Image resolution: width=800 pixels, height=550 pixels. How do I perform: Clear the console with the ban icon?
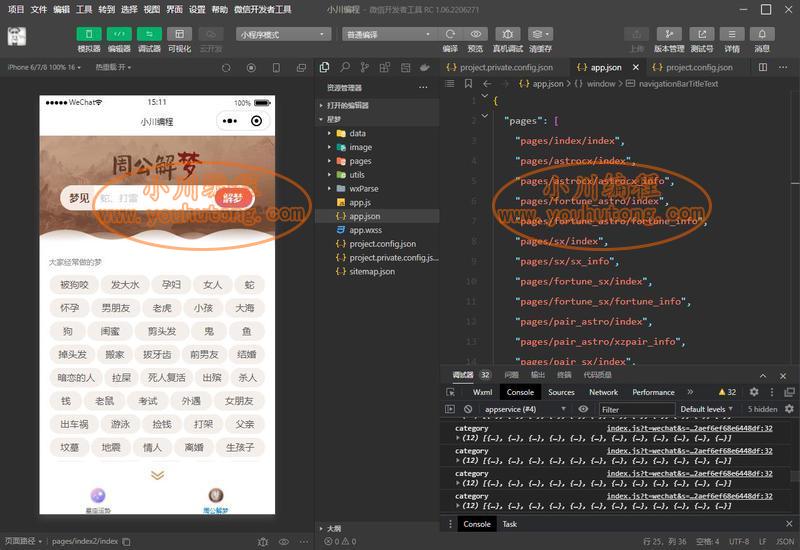click(468, 409)
